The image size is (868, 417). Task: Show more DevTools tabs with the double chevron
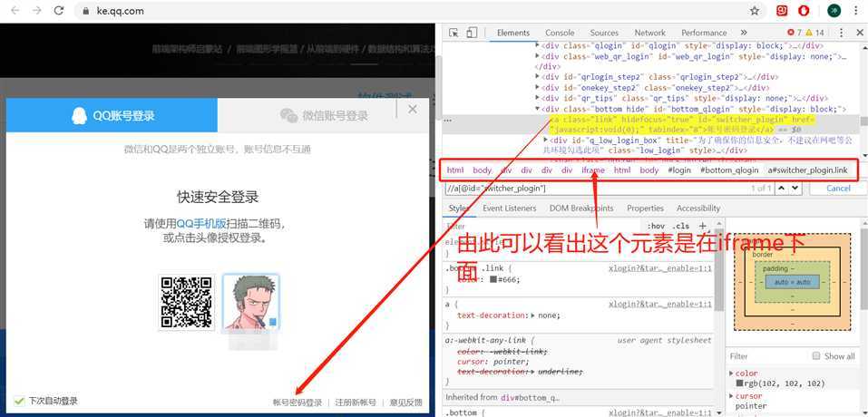(744, 33)
